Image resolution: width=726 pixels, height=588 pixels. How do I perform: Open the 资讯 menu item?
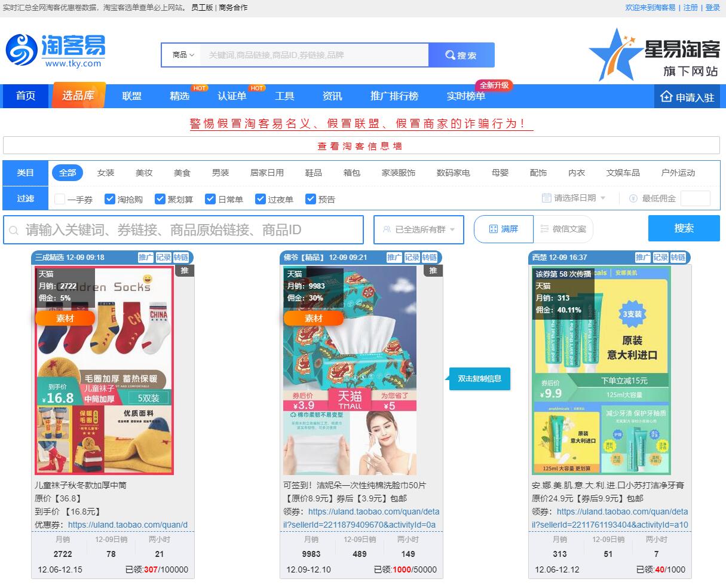332,96
